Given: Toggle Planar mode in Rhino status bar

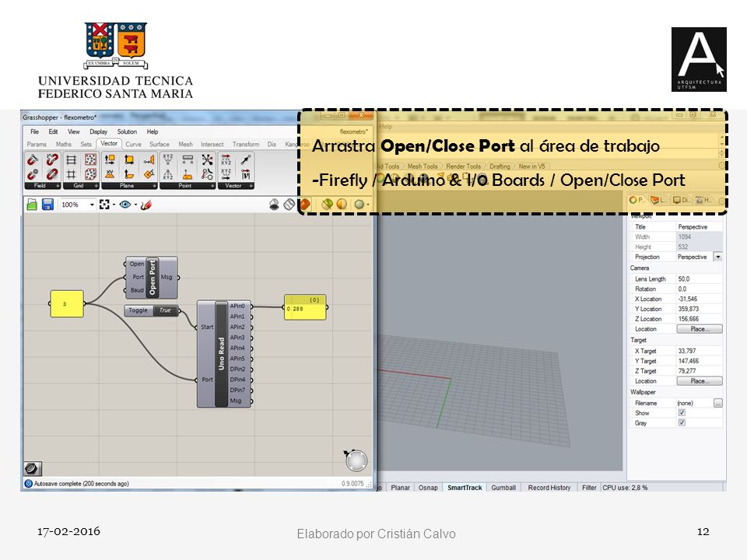Looking at the screenshot, I should [x=400, y=488].
